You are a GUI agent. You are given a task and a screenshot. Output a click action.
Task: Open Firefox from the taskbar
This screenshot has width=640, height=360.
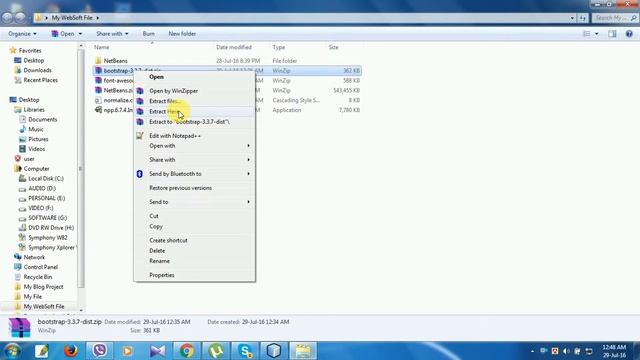coord(71,351)
